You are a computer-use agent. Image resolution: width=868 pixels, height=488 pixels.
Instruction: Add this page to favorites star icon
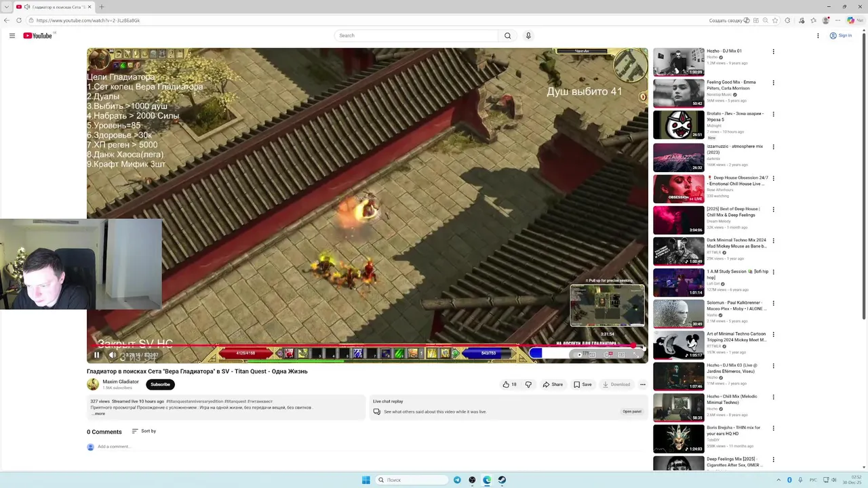point(775,20)
